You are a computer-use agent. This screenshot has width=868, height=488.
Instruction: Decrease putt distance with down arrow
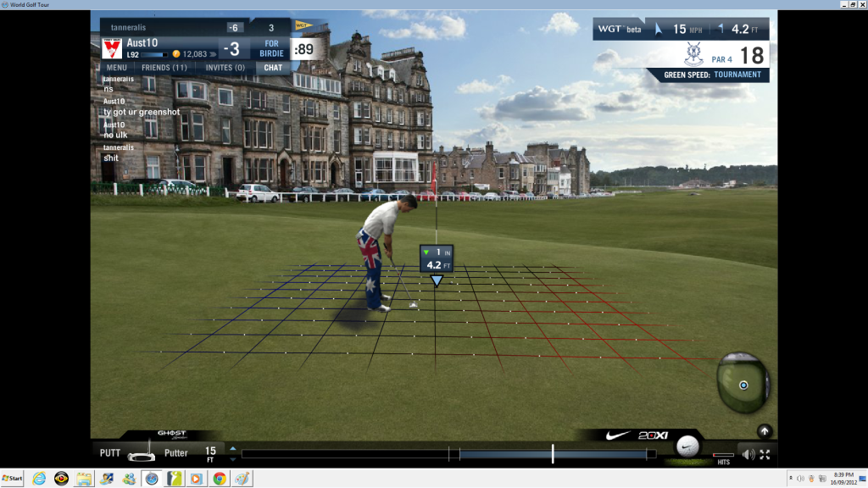tap(233, 458)
